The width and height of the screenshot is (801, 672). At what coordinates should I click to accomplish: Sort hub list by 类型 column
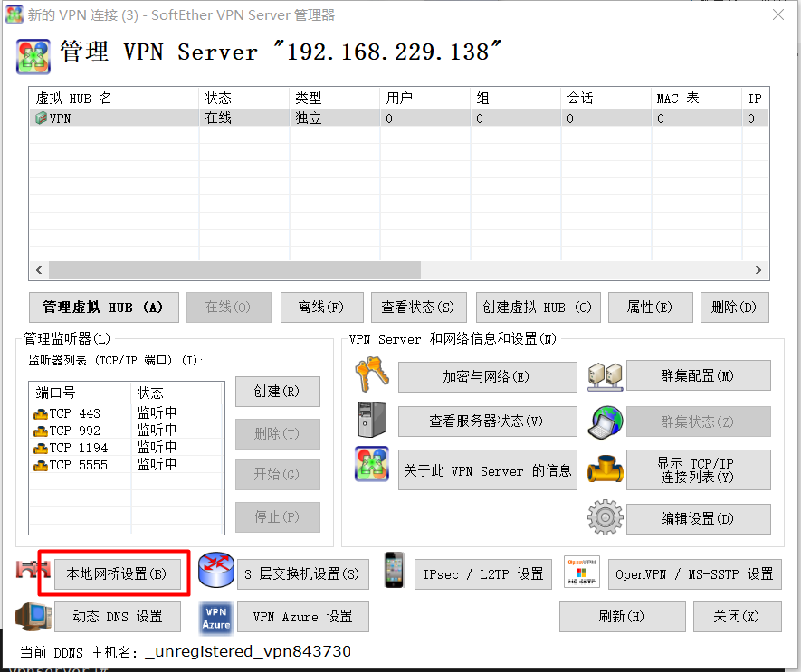click(x=335, y=98)
